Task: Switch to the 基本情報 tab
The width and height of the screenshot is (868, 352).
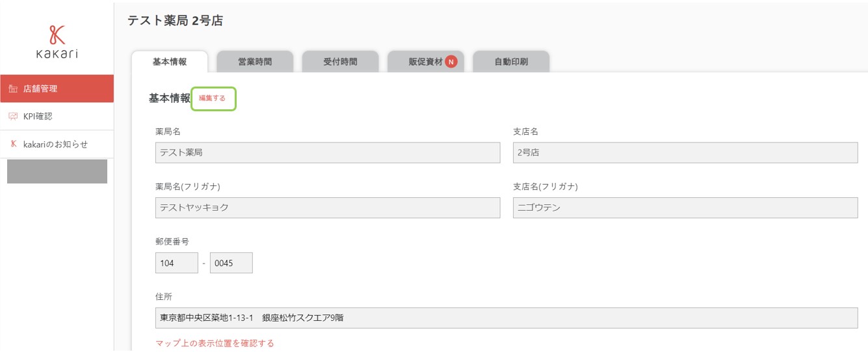Action: point(170,62)
